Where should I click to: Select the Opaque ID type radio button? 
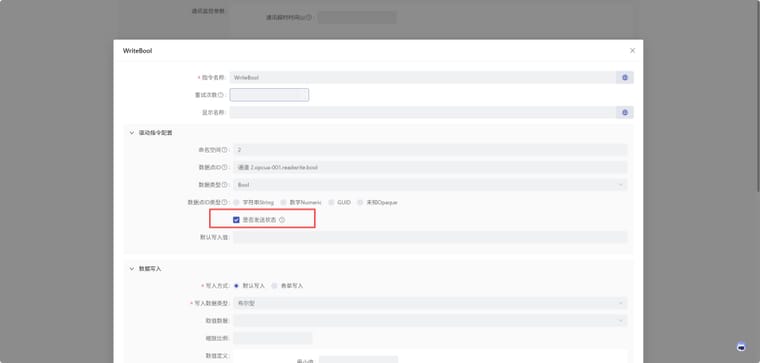pos(360,202)
